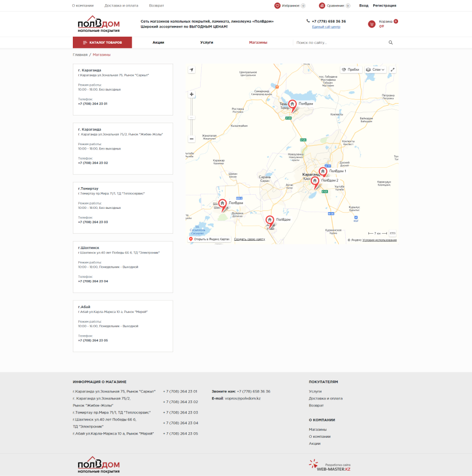The width and height of the screenshot is (472, 476).
Task: Click footer Акции link
Action: point(314,444)
